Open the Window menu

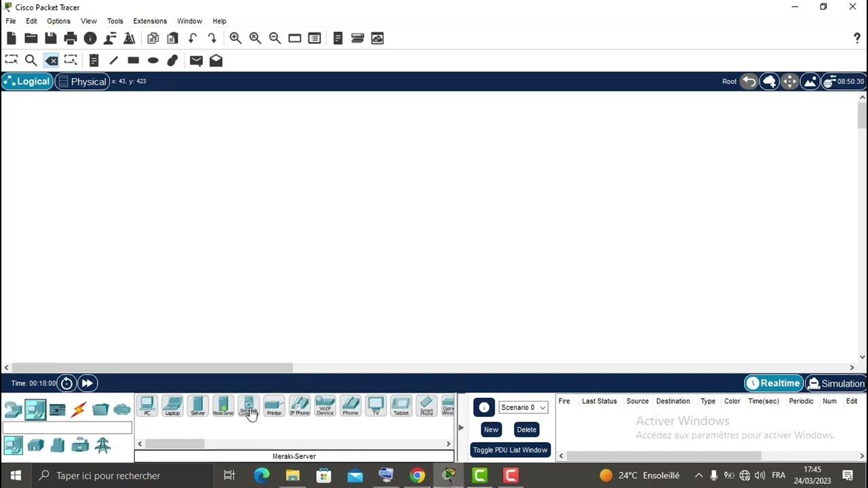coord(189,21)
